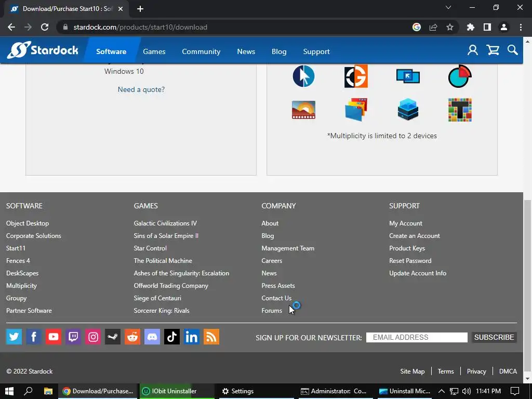Image resolution: width=532 pixels, height=399 pixels.
Task: Open the colorful stacked windows app icon
Action: [x=356, y=110]
